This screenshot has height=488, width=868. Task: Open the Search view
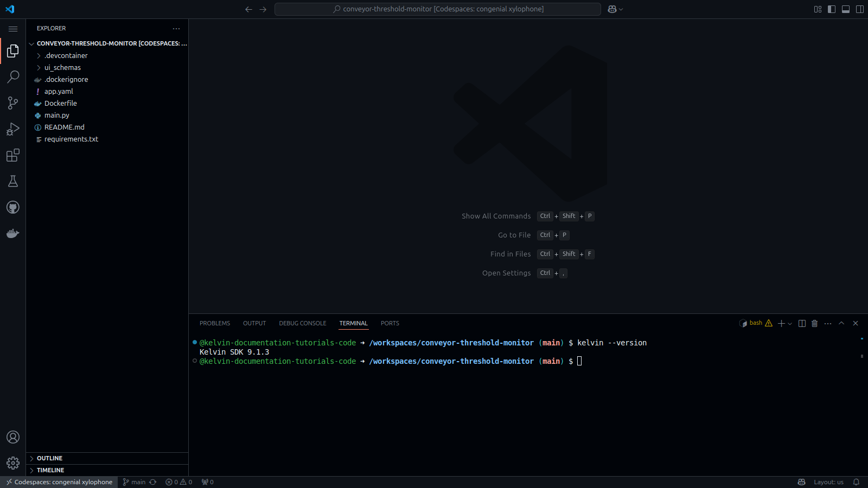tap(13, 77)
